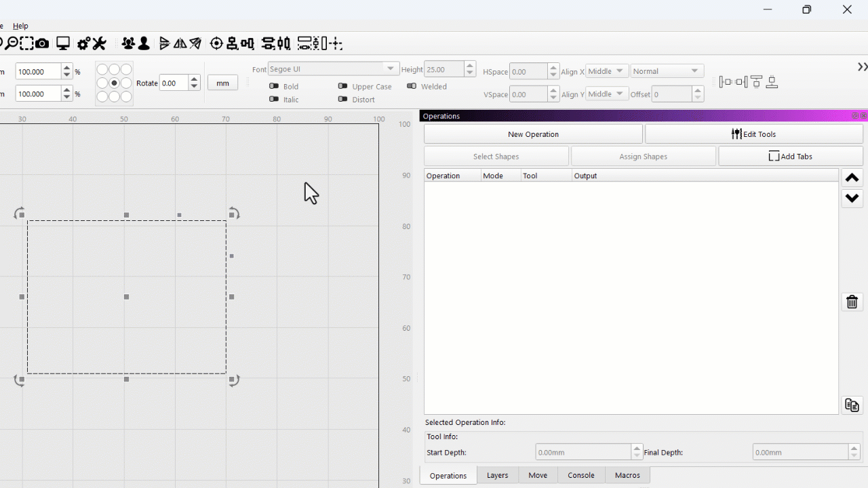This screenshot has width=868, height=488.
Task: Move operation up with the up arrow
Action: (852, 178)
